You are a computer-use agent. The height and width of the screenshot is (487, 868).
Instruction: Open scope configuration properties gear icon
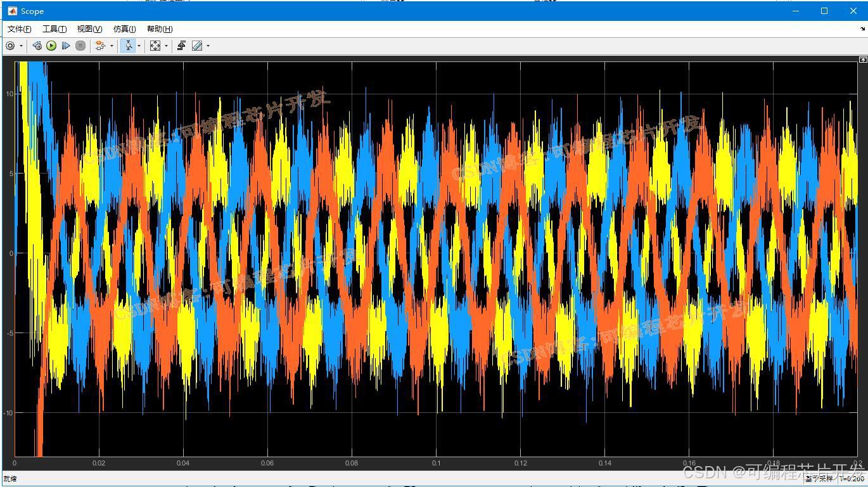[x=10, y=46]
